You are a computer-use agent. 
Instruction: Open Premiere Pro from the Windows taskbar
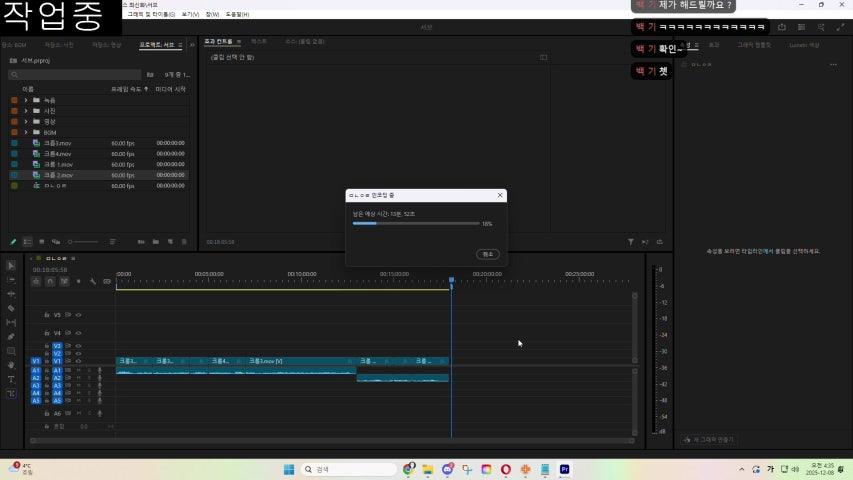(x=565, y=469)
